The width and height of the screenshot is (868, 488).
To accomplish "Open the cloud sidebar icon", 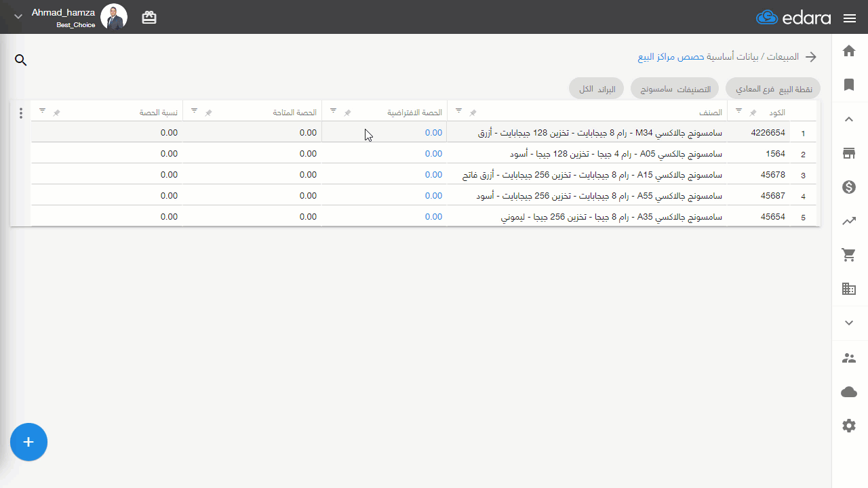I will pyautogui.click(x=849, y=392).
